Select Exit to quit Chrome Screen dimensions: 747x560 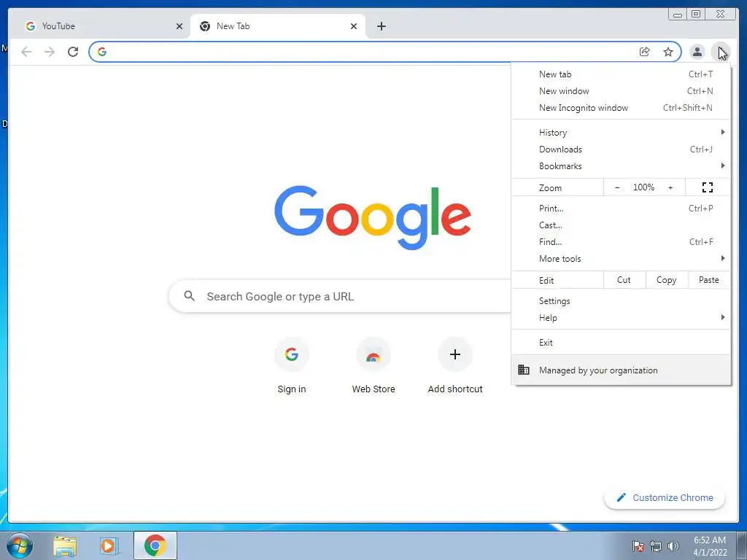622,343
